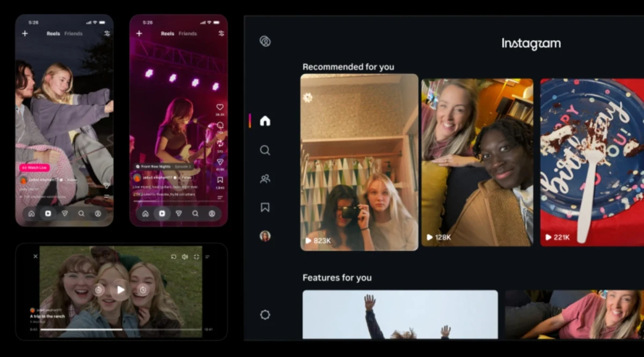Repost the concert reel
This screenshot has width=644, height=357.
[220, 144]
